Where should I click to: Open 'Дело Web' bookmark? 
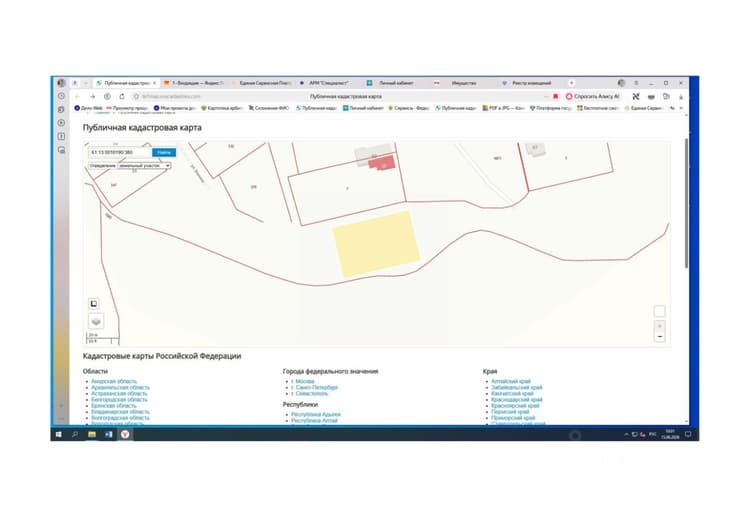(x=88, y=109)
